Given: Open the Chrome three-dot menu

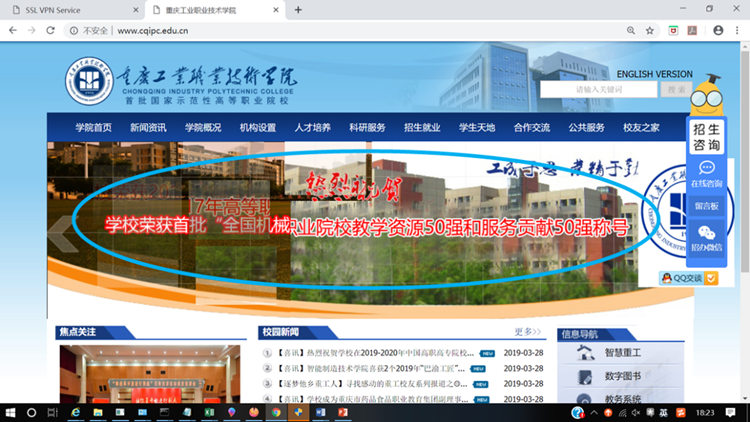Looking at the screenshot, I should pyautogui.click(x=737, y=30).
